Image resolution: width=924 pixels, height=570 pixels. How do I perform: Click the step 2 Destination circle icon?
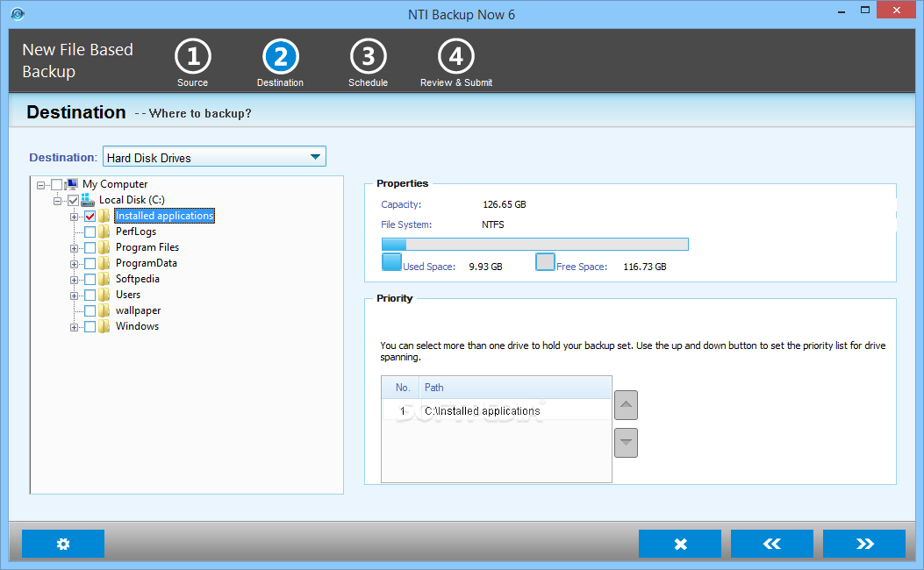click(x=281, y=56)
